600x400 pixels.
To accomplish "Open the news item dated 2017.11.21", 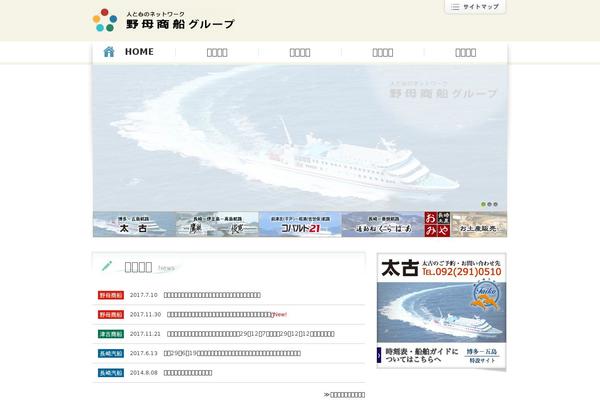I will 251,334.
